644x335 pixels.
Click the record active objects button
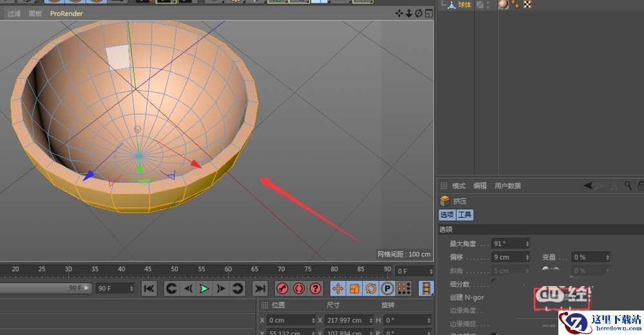[282, 289]
